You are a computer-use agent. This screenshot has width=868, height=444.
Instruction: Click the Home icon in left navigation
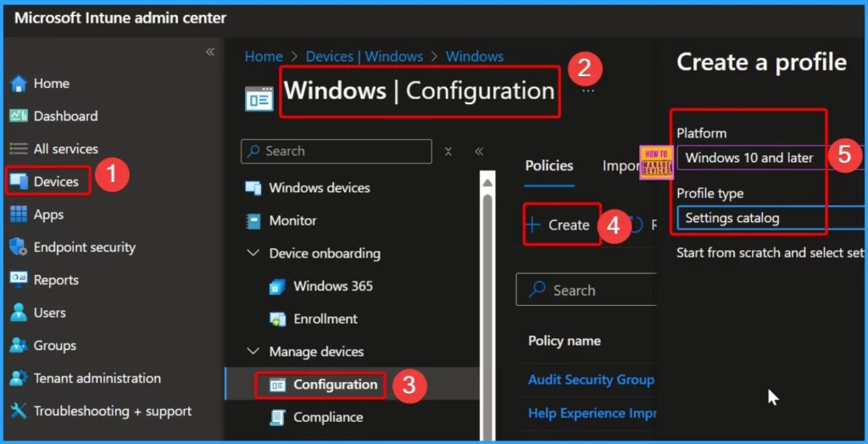19,84
